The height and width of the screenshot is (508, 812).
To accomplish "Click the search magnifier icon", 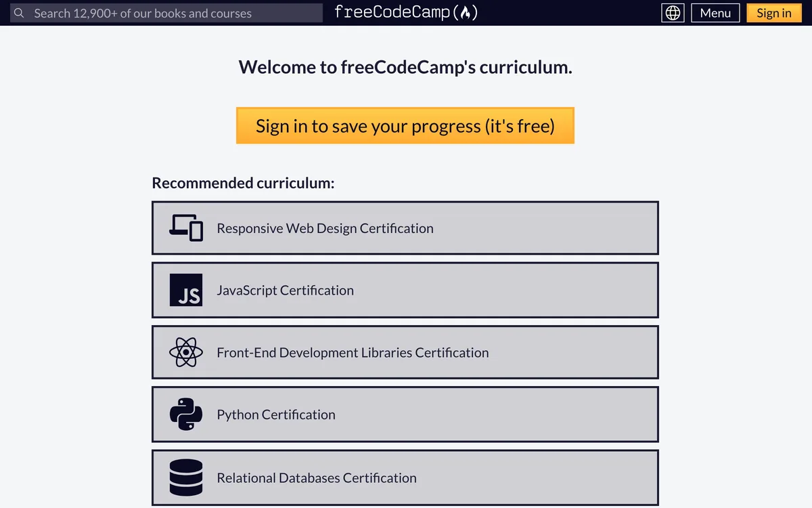I will point(19,13).
